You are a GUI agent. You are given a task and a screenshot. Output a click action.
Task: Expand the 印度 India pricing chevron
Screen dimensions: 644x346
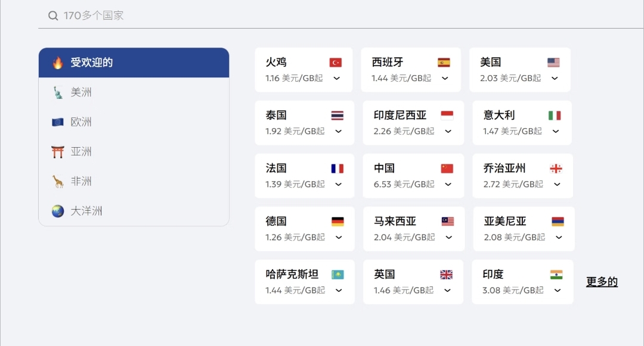coord(558,291)
